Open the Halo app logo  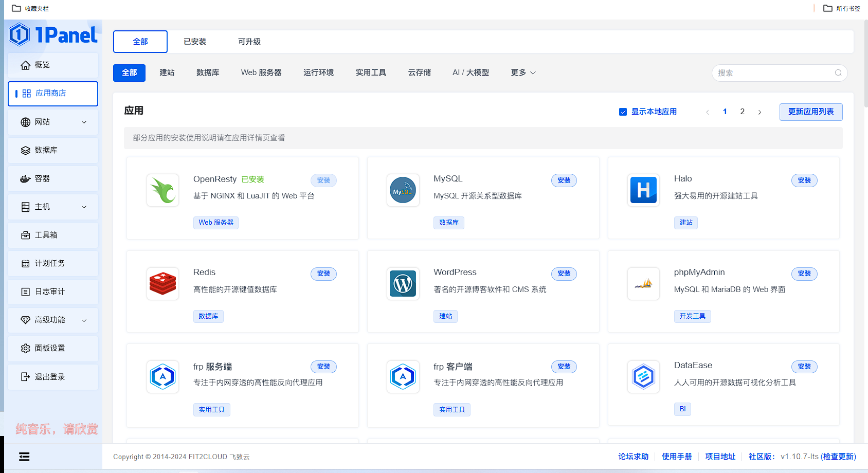[643, 190]
